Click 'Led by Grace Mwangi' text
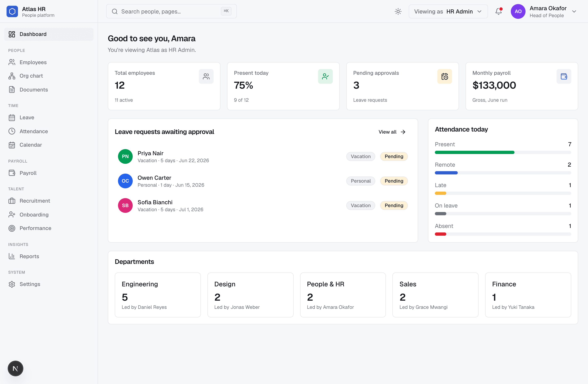The height and width of the screenshot is (384, 588). click(x=423, y=307)
